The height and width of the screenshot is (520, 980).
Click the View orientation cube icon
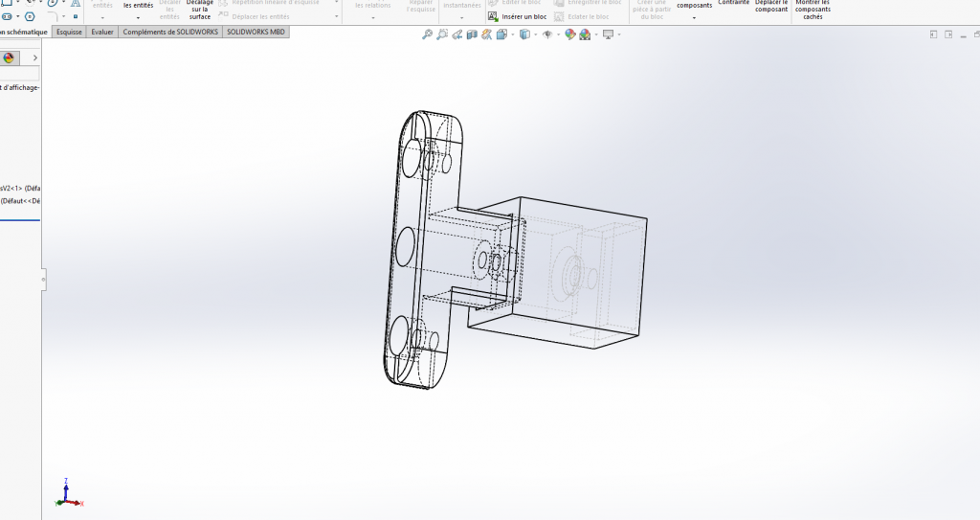click(x=501, y=34)
